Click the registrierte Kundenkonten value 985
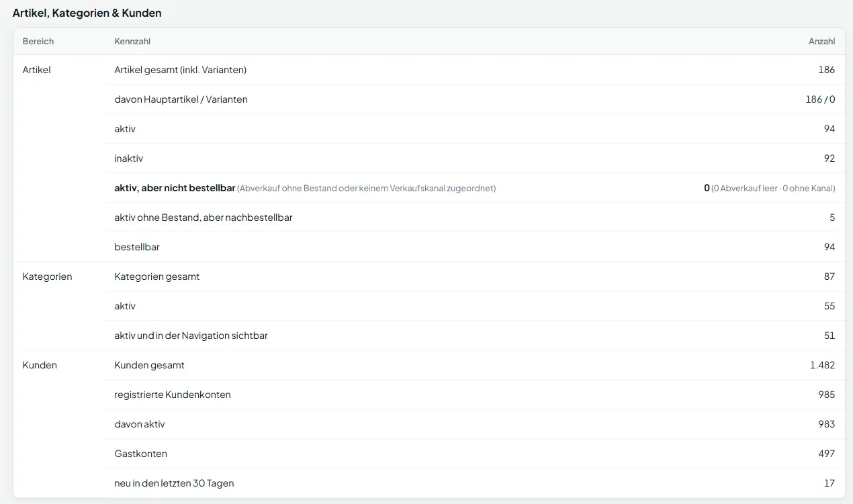This screenshot has width=853, height=504. point(827,395)
